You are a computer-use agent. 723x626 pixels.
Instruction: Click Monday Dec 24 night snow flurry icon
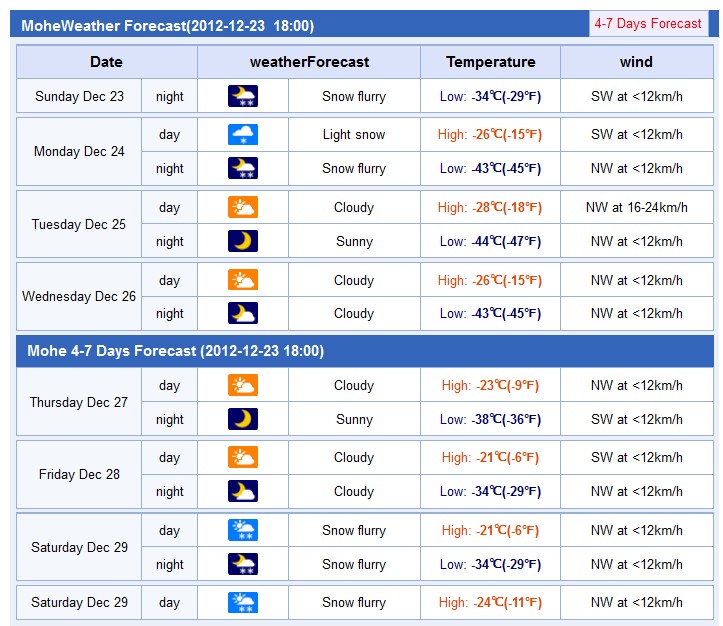click(243, 168)
